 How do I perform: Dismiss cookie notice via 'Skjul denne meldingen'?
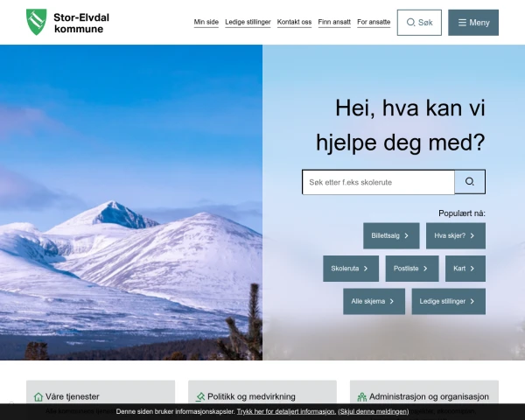[374, 411]
